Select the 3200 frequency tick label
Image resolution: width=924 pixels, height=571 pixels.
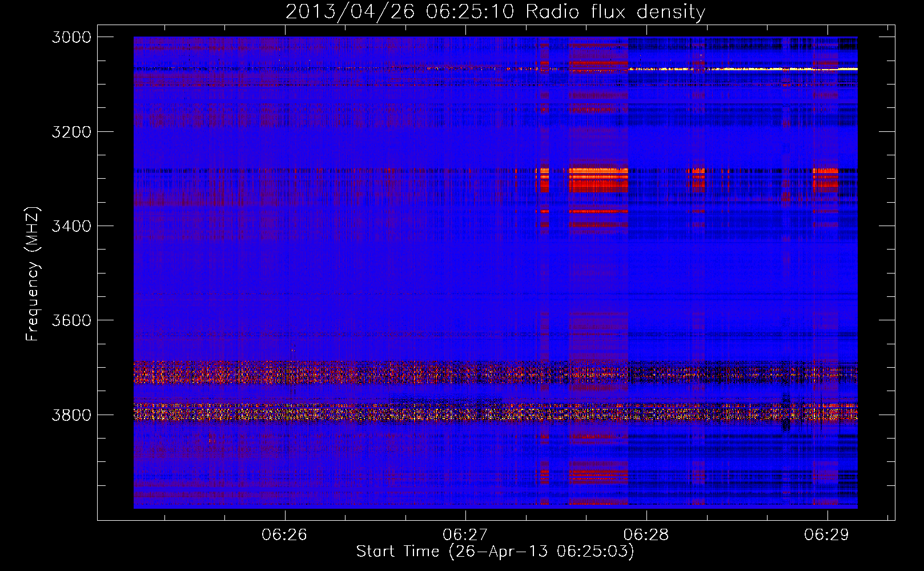[x=71, y=132]
